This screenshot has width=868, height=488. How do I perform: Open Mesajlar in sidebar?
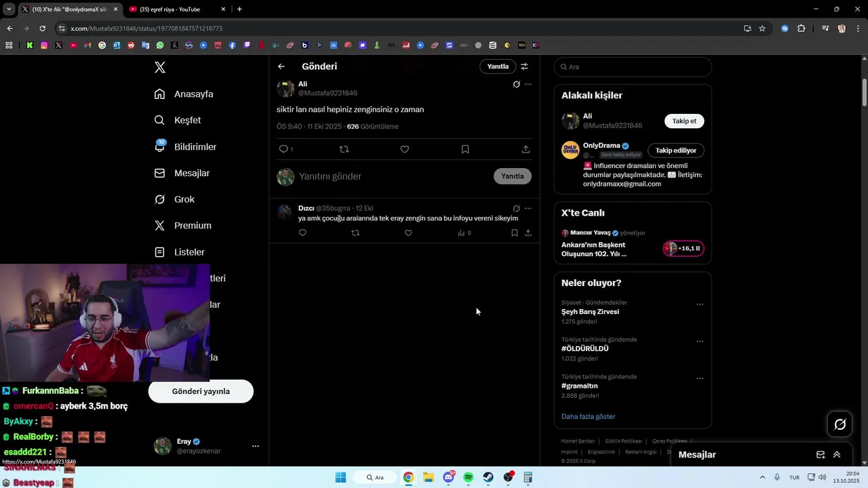point(182,173)
